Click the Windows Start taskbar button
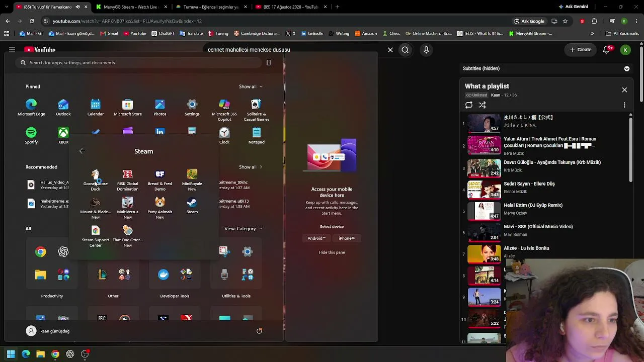Viewport: 644px width, 362px height. click(11, 354)
